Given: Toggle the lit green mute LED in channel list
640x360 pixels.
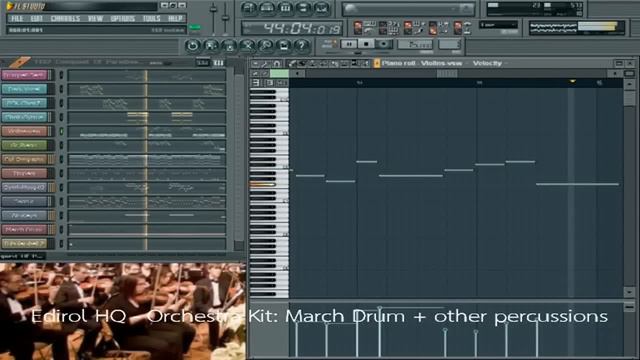Looking at the screenshot, I should (x=62, y=131).
